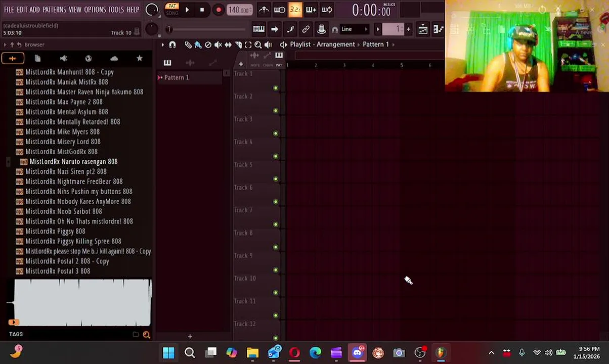Adjust the main pitch knob

[x=151, y=29]
